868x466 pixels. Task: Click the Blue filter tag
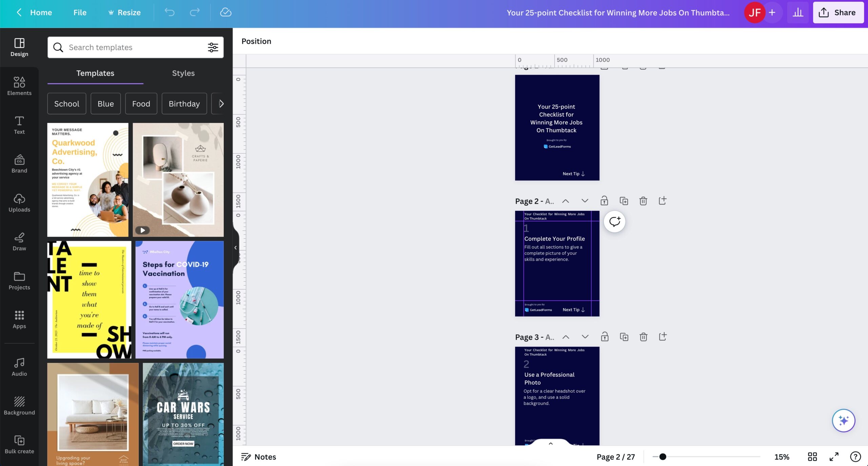106,104
